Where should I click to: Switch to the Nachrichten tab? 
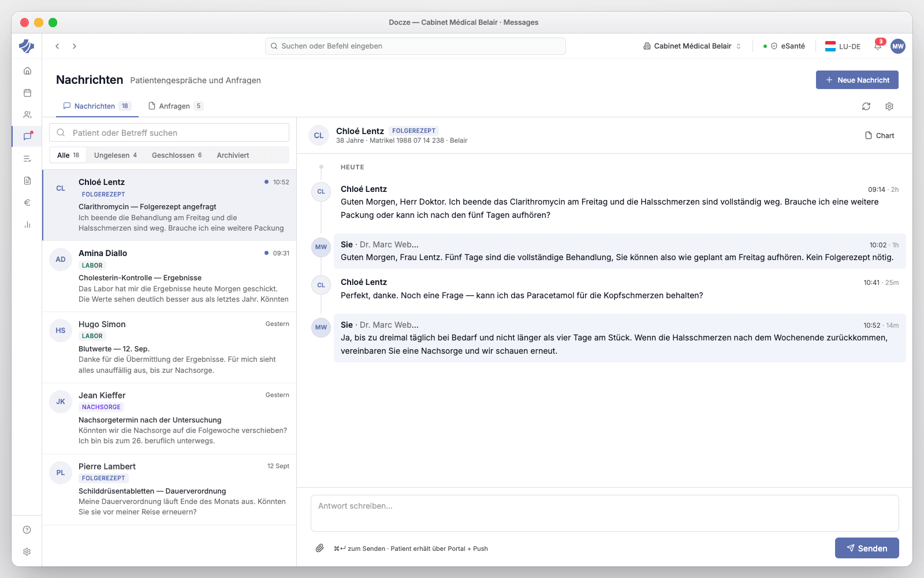pos(97,106)
